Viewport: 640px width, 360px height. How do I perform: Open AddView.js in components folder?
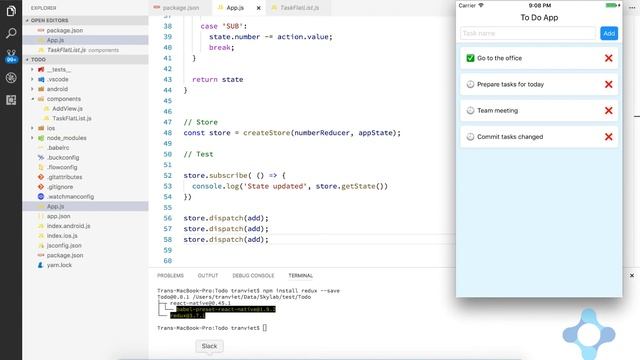(67, 109)
